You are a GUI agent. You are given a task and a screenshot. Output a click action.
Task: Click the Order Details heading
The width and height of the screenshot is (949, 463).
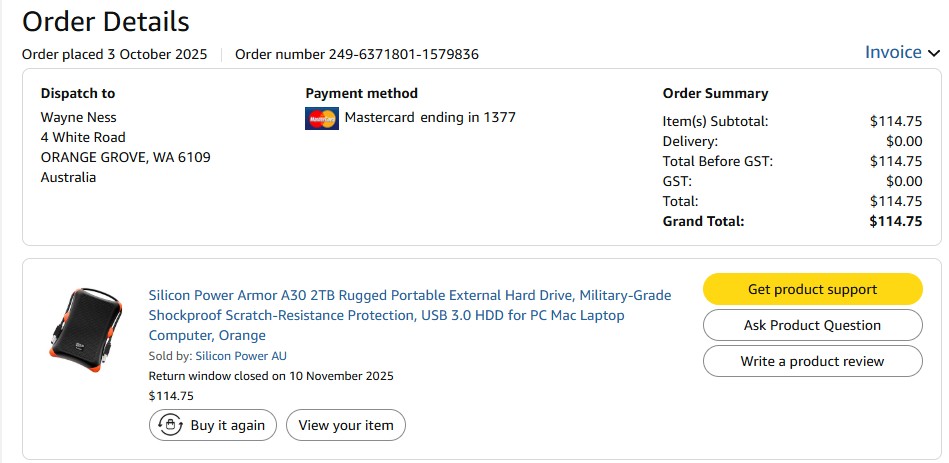(106, 20)
